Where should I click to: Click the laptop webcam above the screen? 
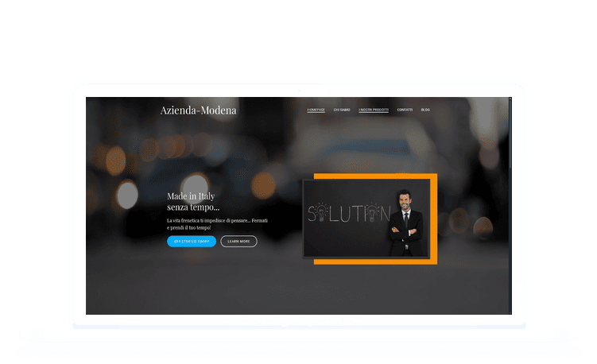click(x=299, y=91)
